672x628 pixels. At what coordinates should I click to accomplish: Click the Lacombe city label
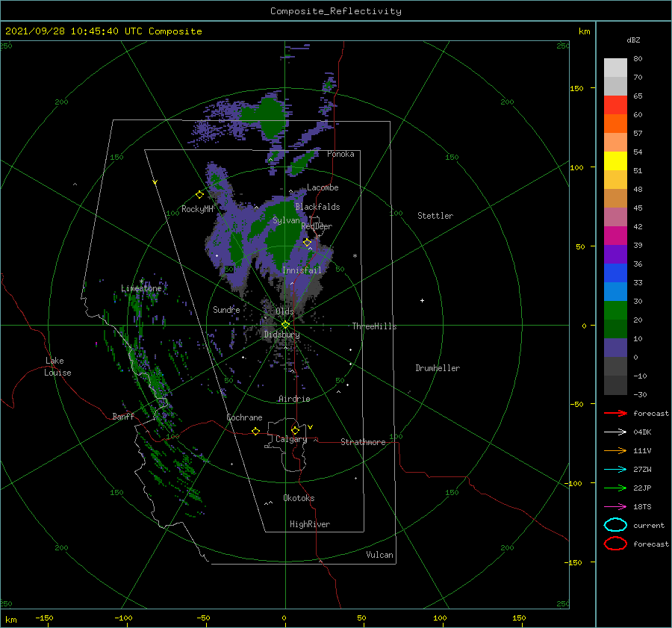[x=323, y=187]
